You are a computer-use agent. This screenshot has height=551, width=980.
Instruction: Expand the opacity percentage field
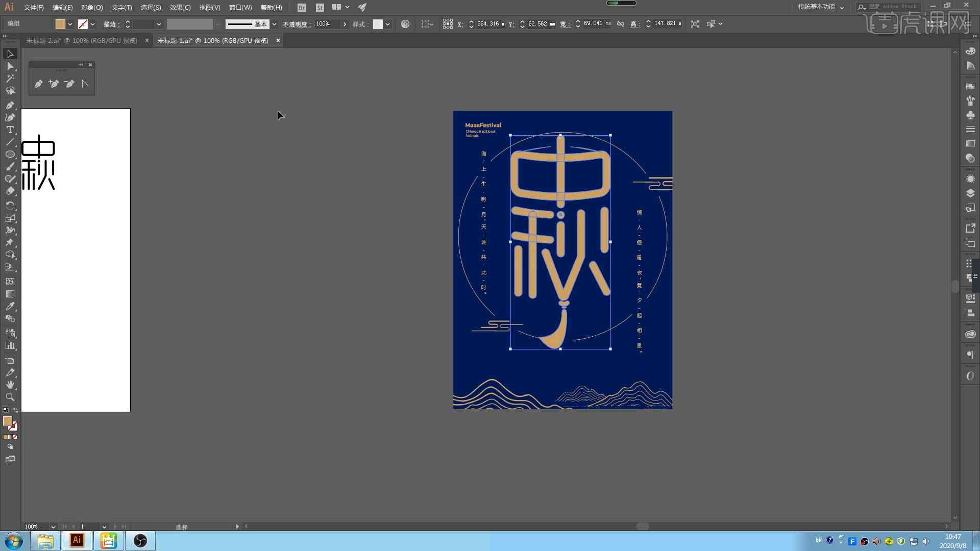click(x=345, y=23)
